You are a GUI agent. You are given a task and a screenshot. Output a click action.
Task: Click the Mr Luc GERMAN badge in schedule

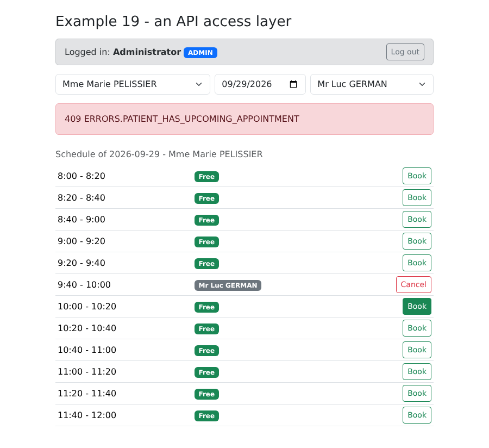click(x=228, y=285)
